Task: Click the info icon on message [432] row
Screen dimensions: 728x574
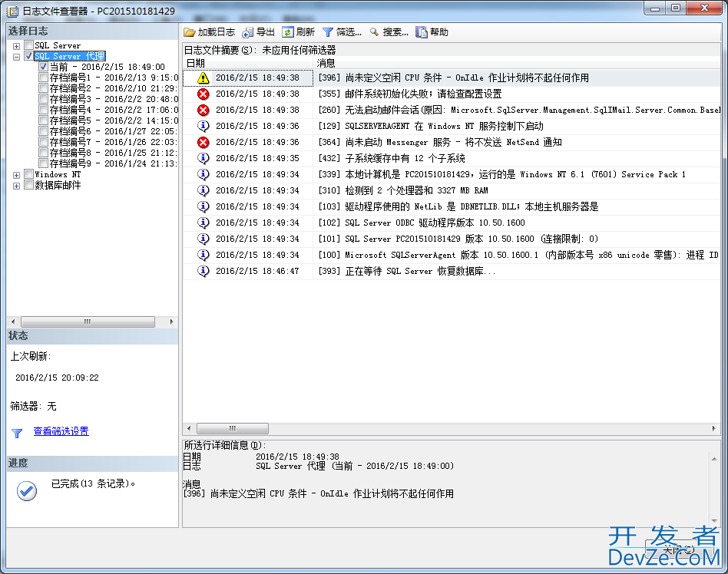Action: point(203,158)
